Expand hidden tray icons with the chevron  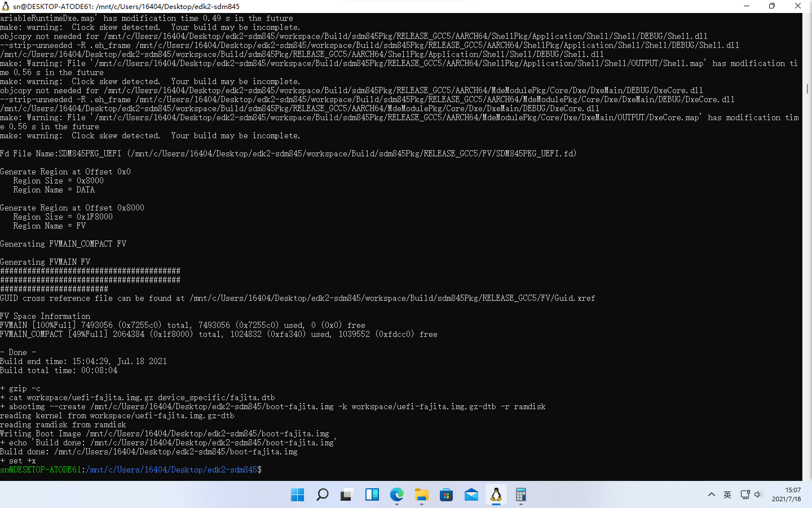[712, 494]
